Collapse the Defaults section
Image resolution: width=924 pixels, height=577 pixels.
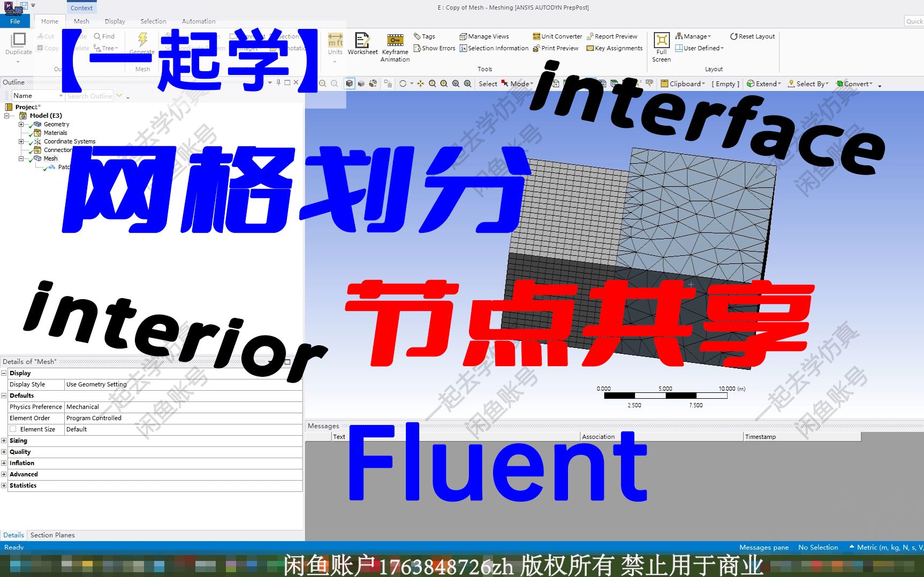[x=4, y=396]
